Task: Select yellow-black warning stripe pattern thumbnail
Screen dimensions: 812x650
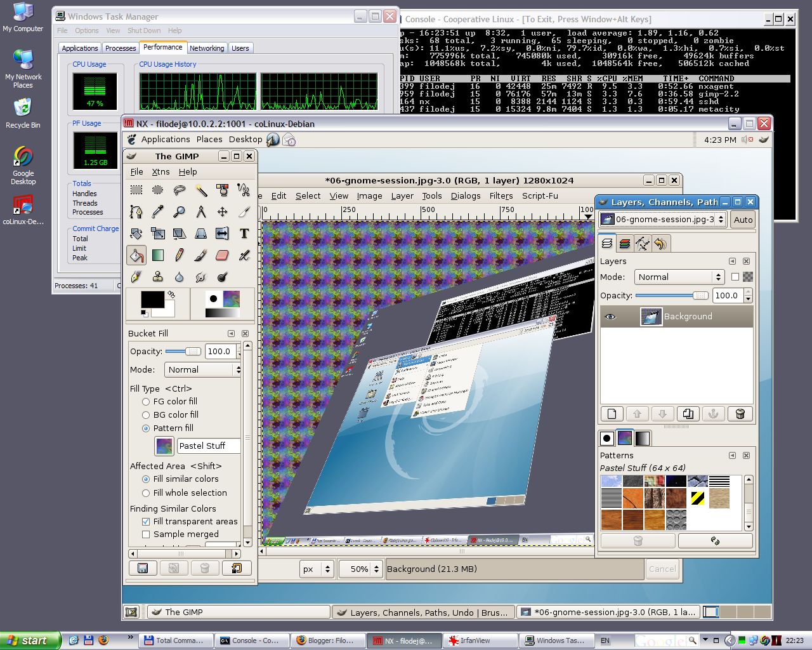Action: 698,498
